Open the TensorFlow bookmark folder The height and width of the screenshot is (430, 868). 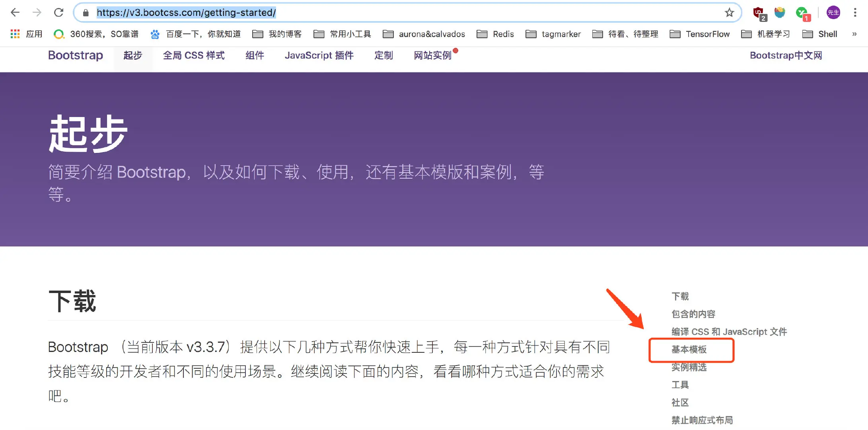(700, 34)
